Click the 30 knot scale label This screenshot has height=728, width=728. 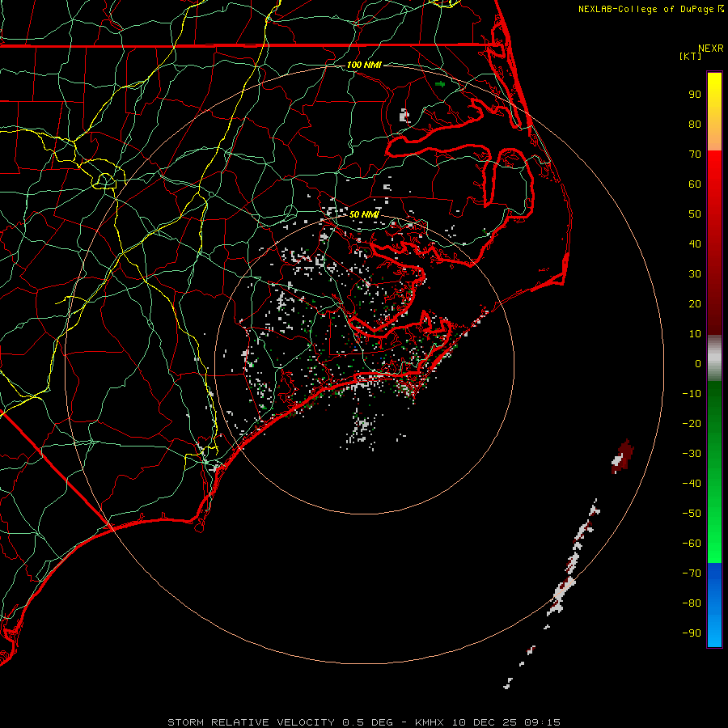coord(695,274)
